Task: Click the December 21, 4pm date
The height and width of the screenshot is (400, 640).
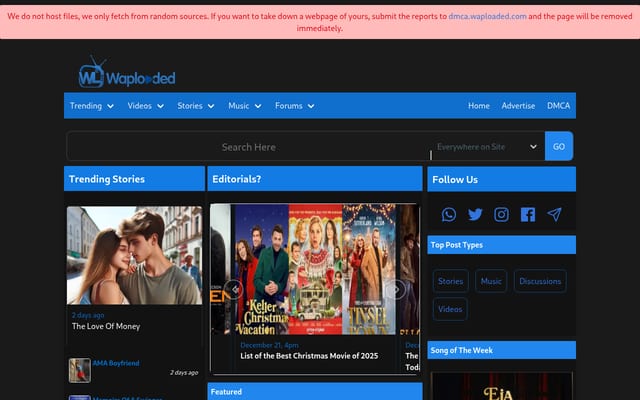Action: coord(269,345)
